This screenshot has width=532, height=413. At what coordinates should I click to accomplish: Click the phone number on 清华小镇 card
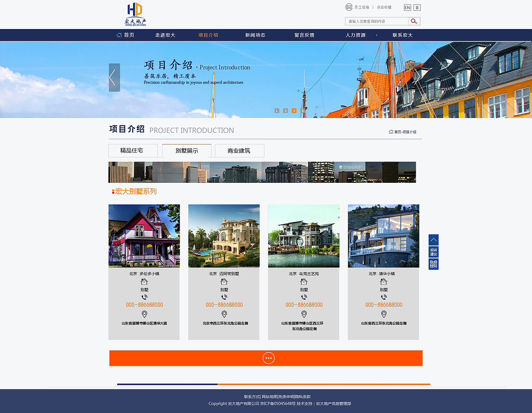pyautogui.click(x=384, y=305)
